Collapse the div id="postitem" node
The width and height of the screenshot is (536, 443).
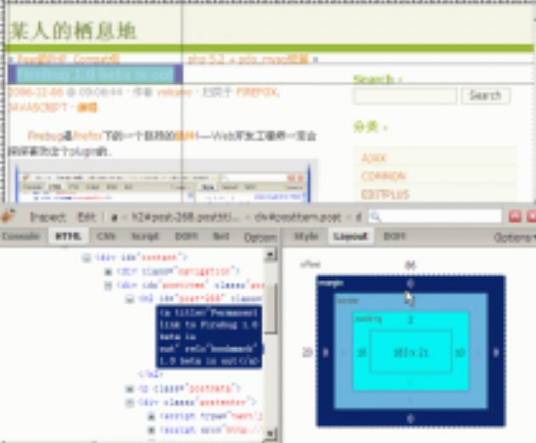pos(108,285)
